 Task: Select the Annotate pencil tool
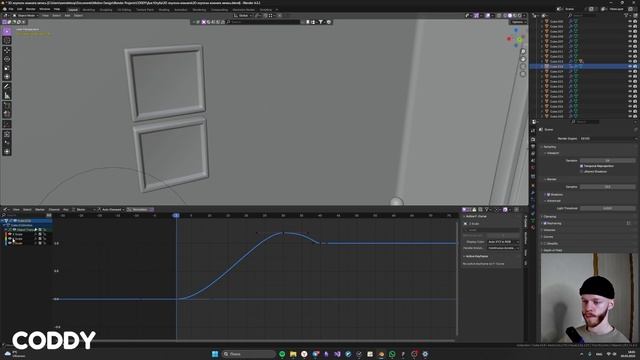[7, 87]
